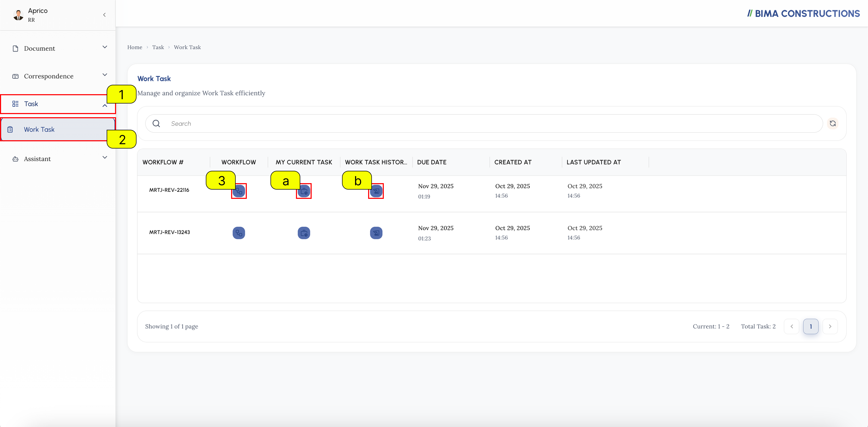Go to previous page in pagination
The height and width of the screenshot is (427, 868).
[792, 327]
